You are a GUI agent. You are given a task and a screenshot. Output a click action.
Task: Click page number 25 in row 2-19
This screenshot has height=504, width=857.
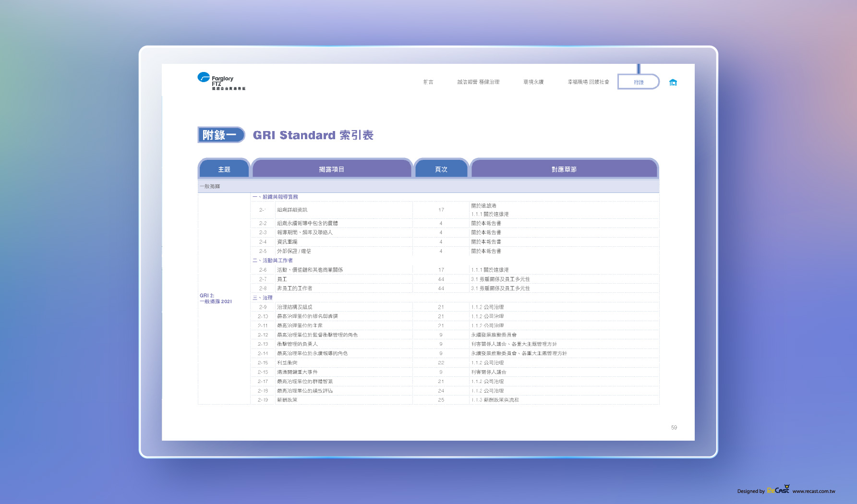[x=441, y=400]
